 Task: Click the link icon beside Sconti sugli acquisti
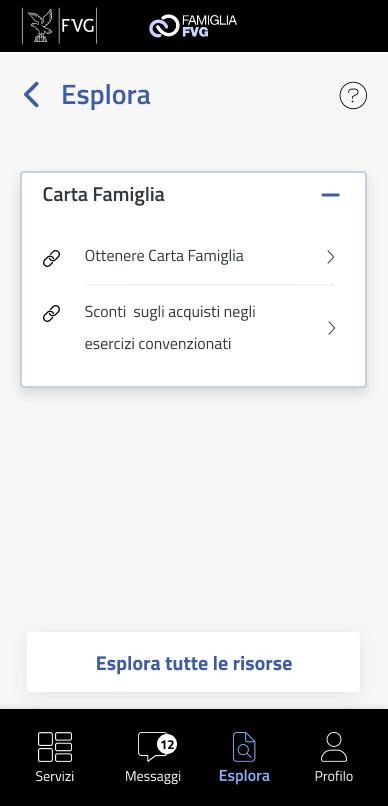point(51,313)
